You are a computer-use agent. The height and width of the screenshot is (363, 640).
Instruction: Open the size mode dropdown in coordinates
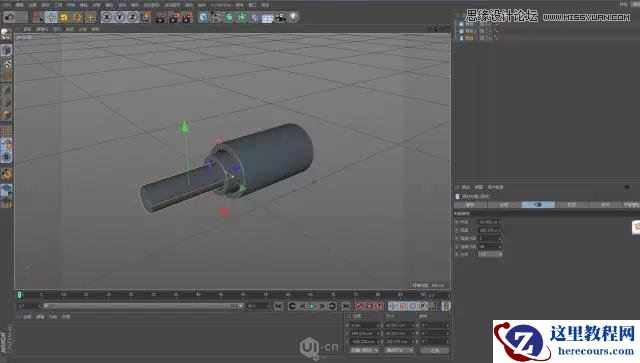(x=399, y=350)
